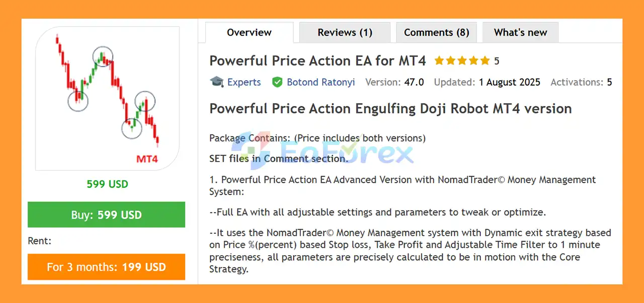The image size is (644, 303).
Task: Click the Buy: 599 USD button
Action: point(106,214)
